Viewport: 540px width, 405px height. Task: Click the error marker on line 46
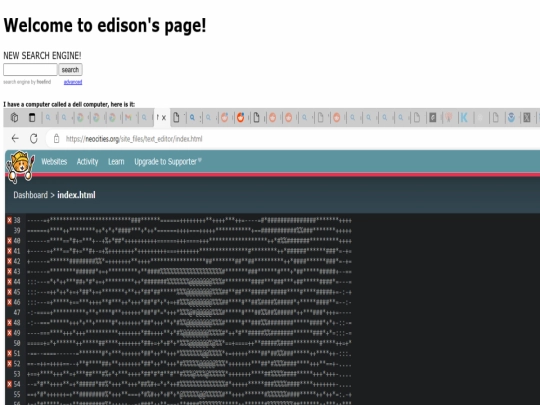point(10,302)
